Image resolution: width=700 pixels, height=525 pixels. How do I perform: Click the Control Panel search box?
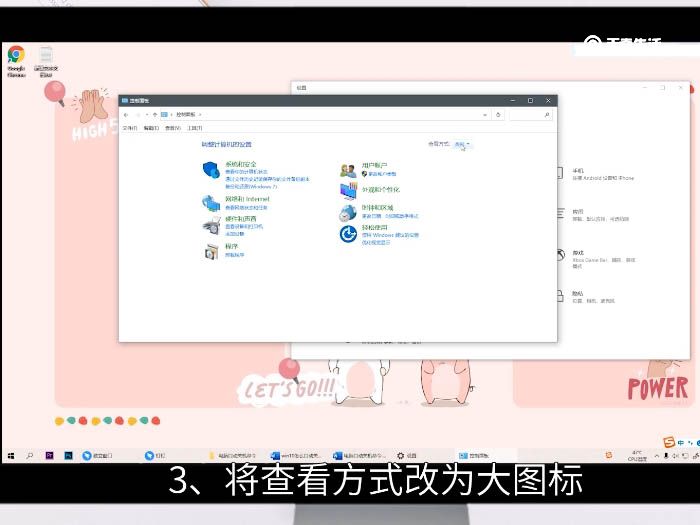point(530,115)
